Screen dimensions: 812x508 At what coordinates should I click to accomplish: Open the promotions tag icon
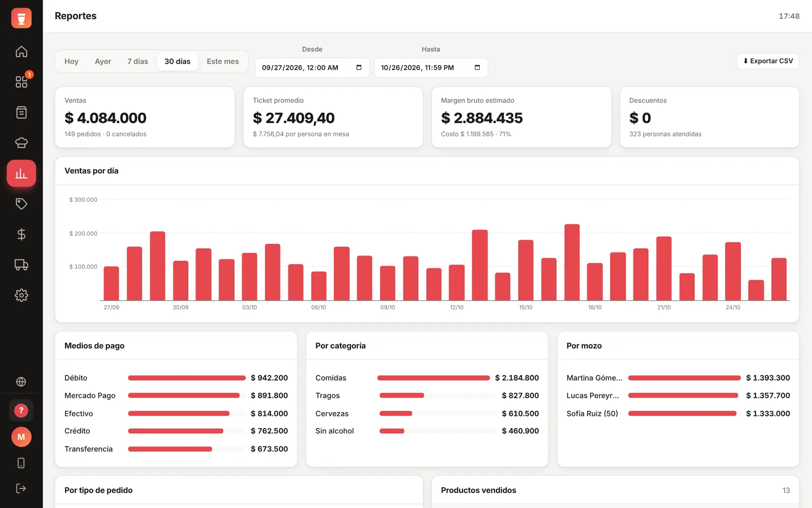click(21, 204)
